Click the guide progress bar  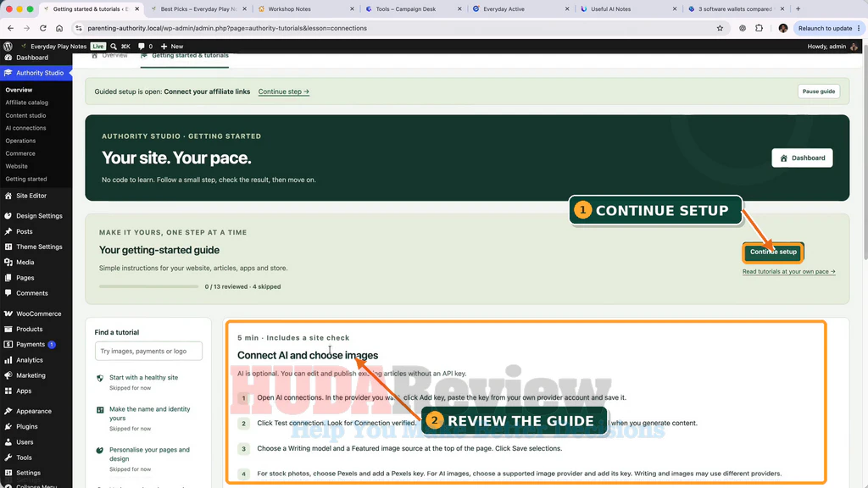(x=148, y=286)
